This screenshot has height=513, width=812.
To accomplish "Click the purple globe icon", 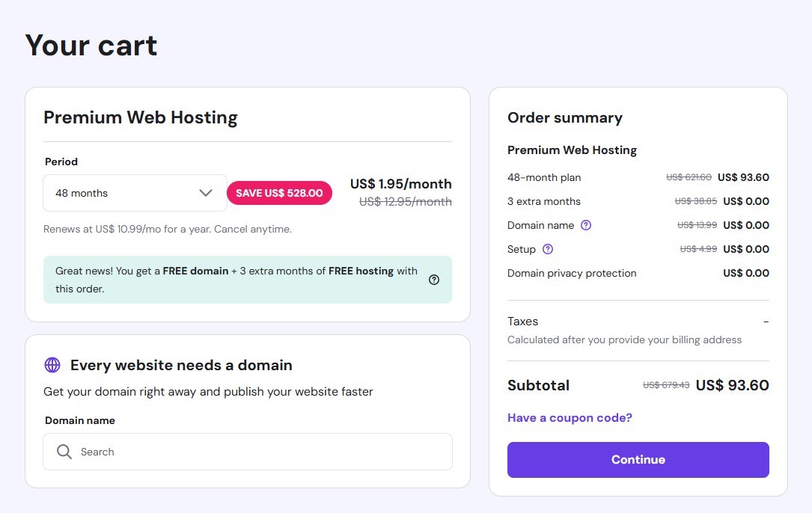I will 52,365.
